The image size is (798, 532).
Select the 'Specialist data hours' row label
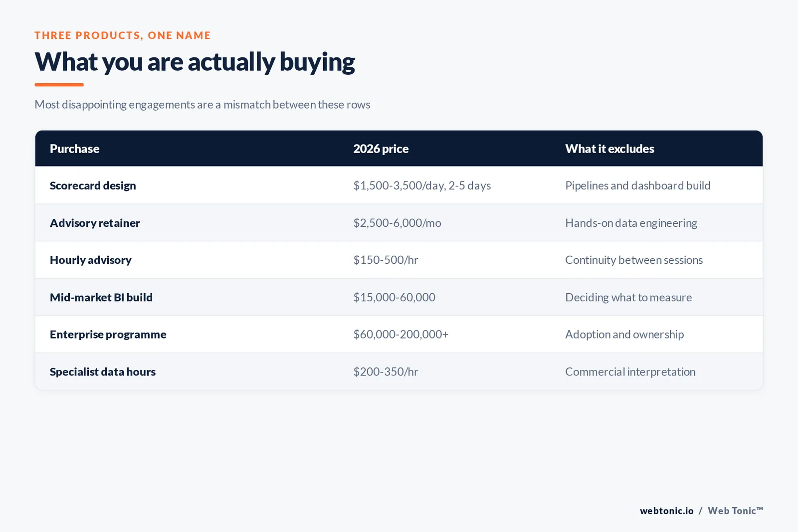pos(103,371)
